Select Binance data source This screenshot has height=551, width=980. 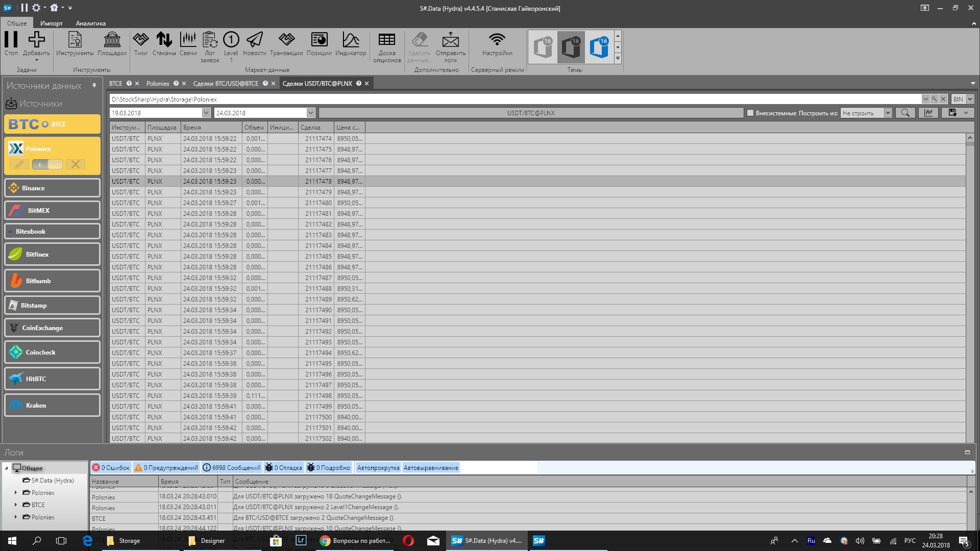(52, 188)
